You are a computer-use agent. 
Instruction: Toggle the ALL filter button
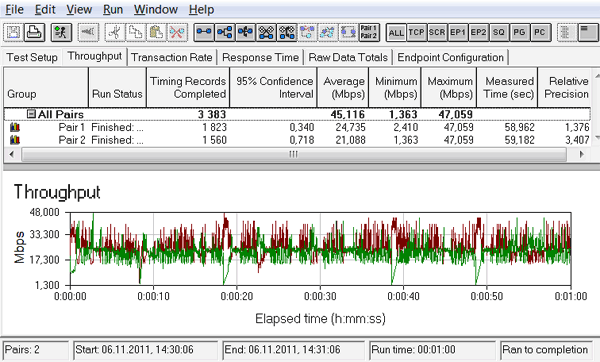click(396, 33)
